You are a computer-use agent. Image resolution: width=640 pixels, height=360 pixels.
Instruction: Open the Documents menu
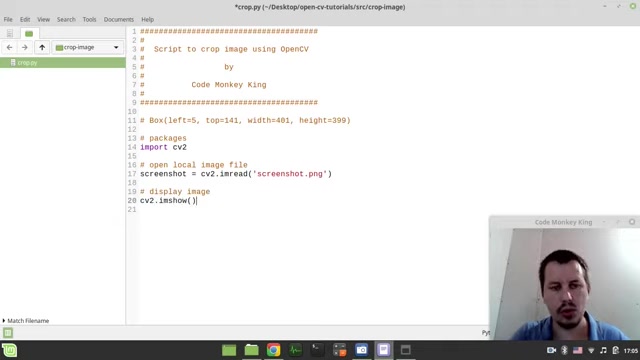pyautogui.click(x=119, y=20)
